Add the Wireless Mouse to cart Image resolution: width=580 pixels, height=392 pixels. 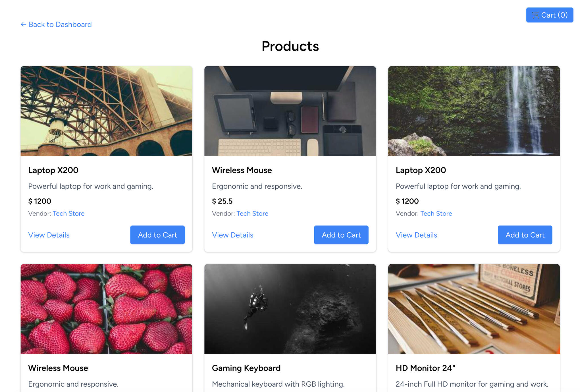[341, 235]
